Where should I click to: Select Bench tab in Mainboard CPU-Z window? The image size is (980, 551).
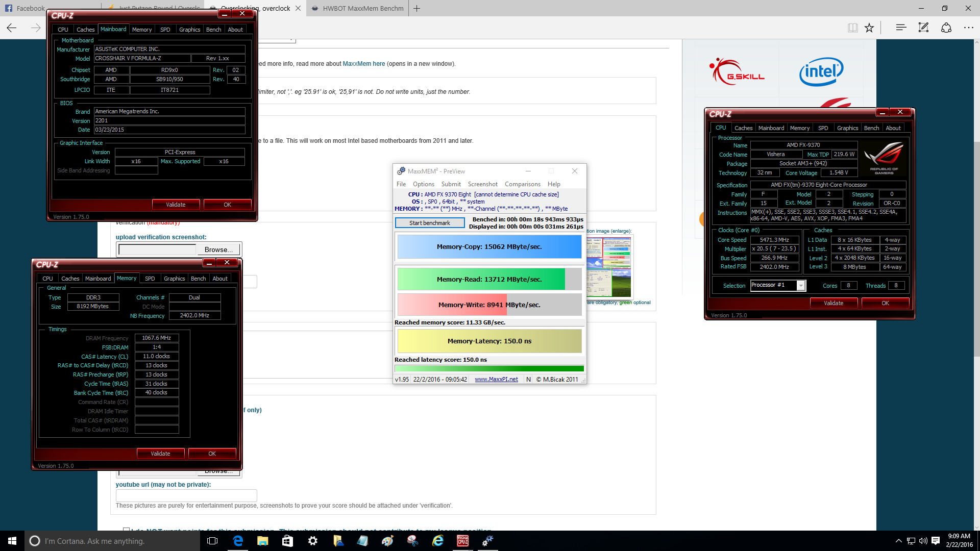(x=213, y=30)
